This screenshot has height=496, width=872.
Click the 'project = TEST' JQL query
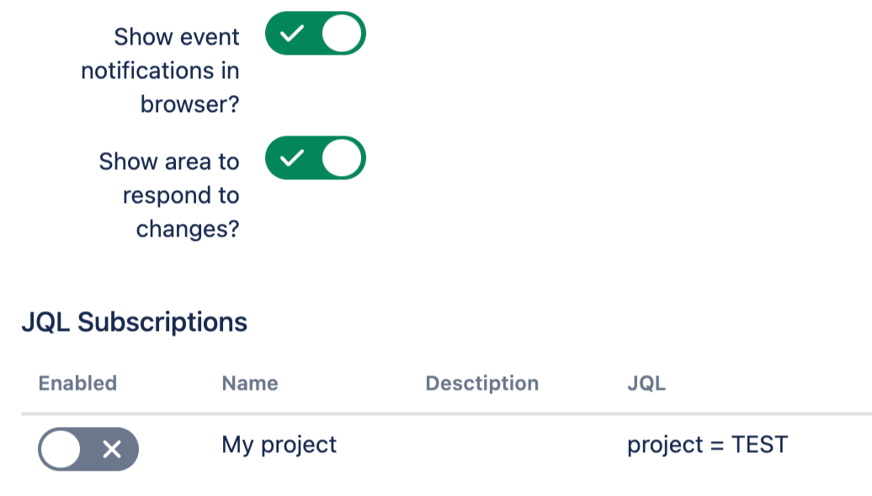click(707, 444)
